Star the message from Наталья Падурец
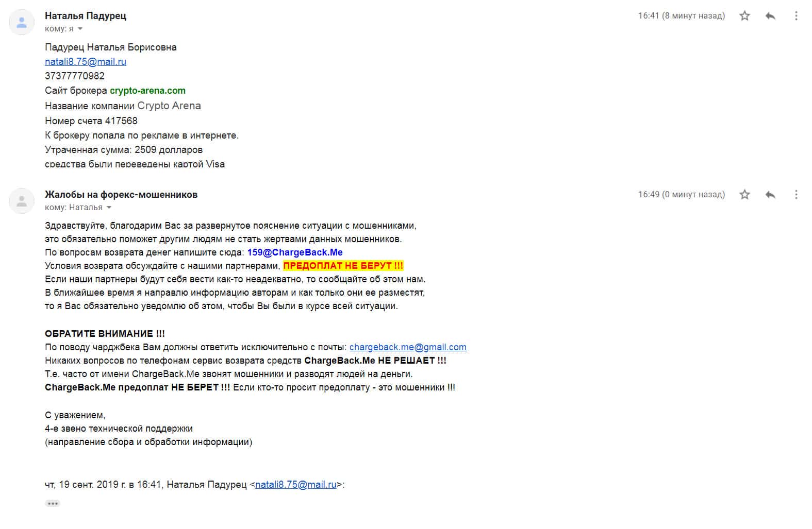The image size is (812, 529). click(744, 16)
